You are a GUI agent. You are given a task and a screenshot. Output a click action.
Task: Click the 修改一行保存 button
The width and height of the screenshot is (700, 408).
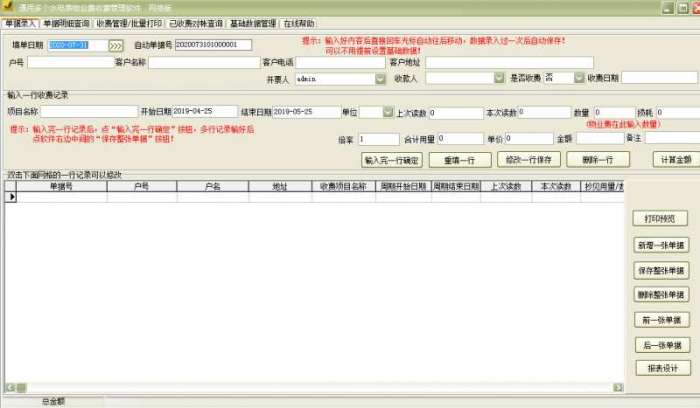click(529, 159)
